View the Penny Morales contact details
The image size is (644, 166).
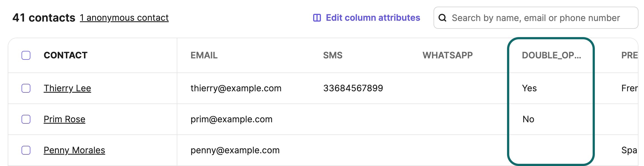pyautogui.click(x=74, y=150)
